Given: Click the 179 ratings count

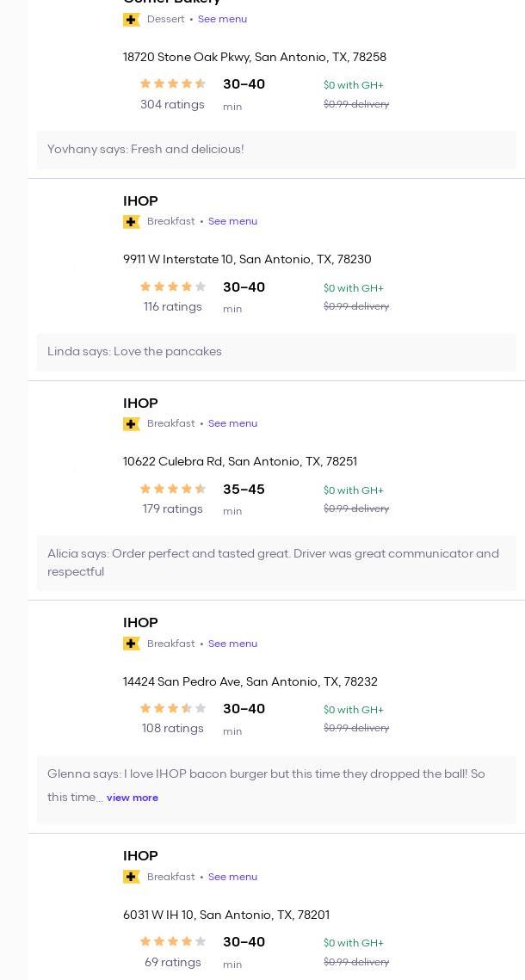Looking at the screenshot, I should (172, 509).
